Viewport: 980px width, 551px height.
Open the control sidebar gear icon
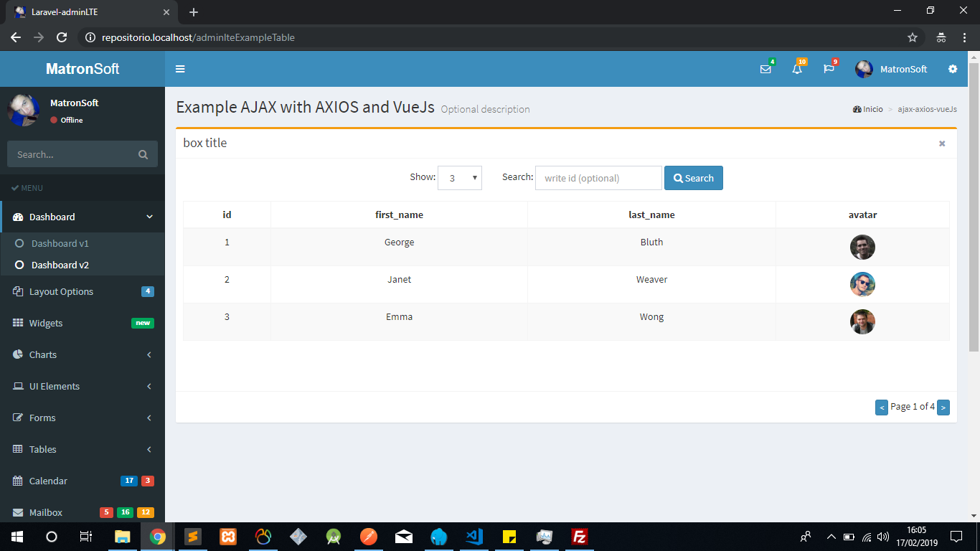pyautogui.click(x=953, y=69)
